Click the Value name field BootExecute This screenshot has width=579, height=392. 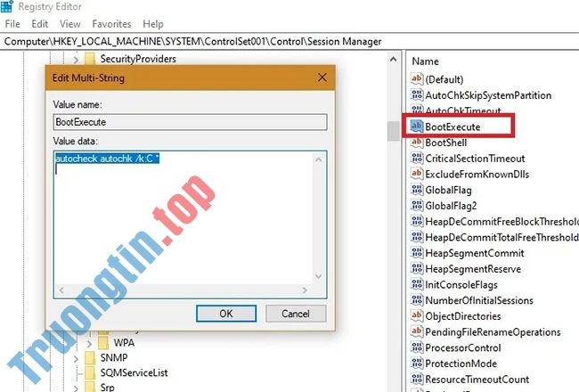pos(190,122)
